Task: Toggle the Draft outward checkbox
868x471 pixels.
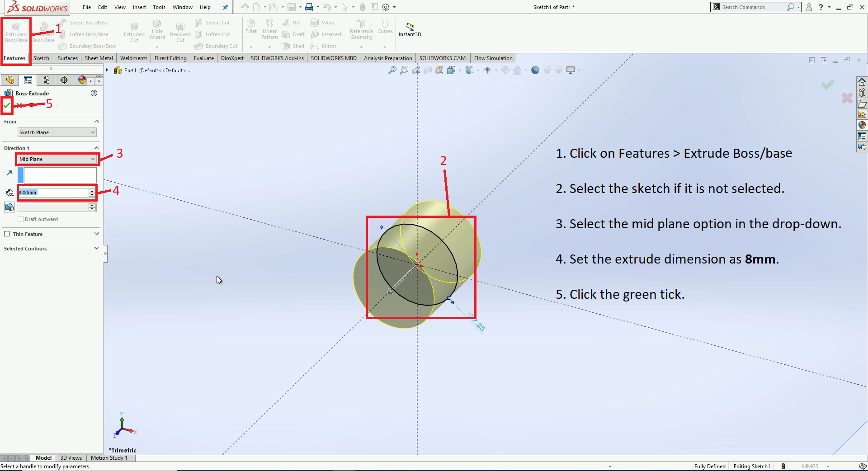Action: [x=20, y=219]
